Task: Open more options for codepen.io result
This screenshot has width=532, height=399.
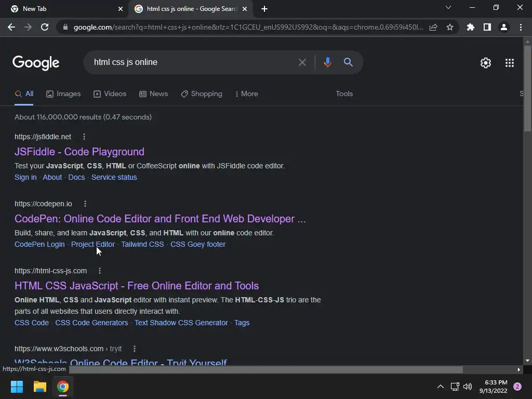Action: (85, 204)
